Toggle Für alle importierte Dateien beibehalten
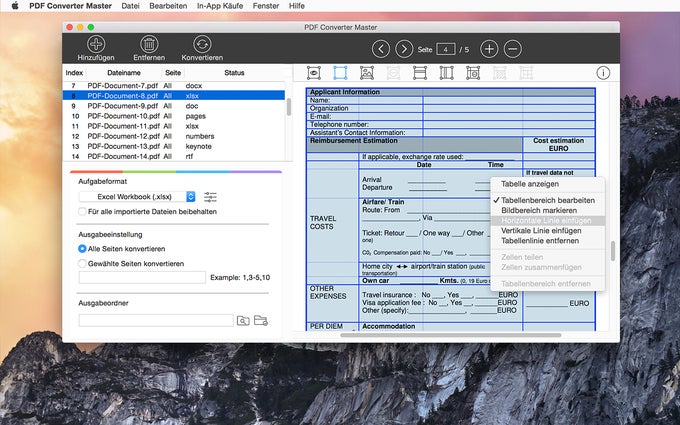680x425 pixels. [x=82, y=212]
